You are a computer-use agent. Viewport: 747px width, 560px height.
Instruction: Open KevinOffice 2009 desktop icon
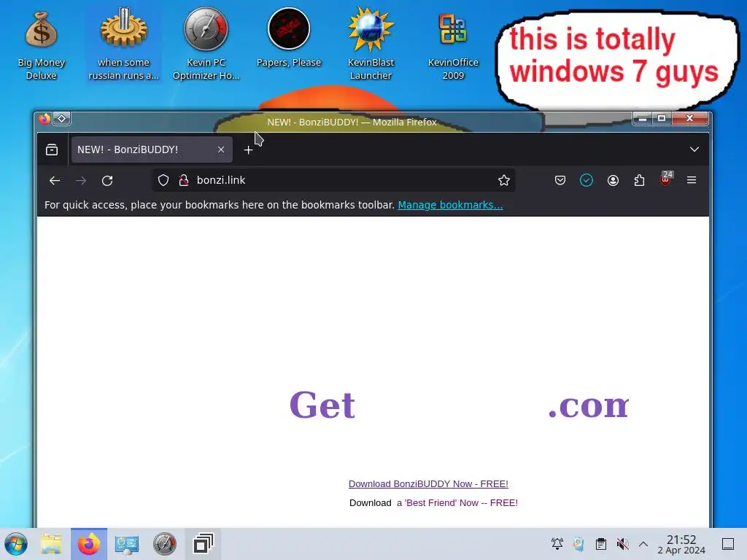(x=453, y=44)
